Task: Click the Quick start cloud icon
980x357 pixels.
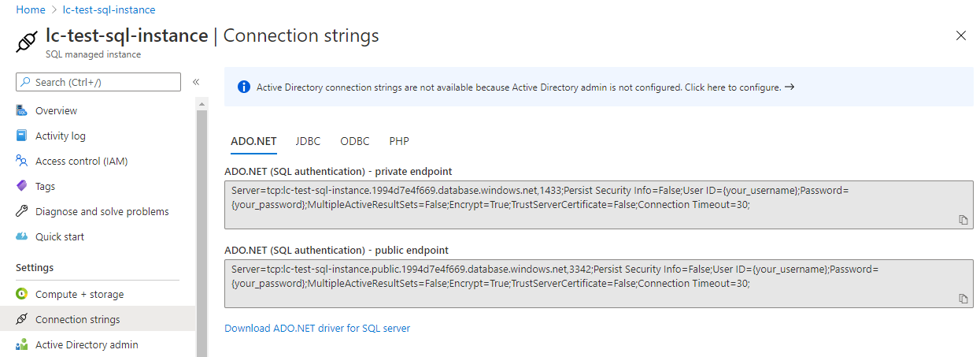Action: point(22,236)
